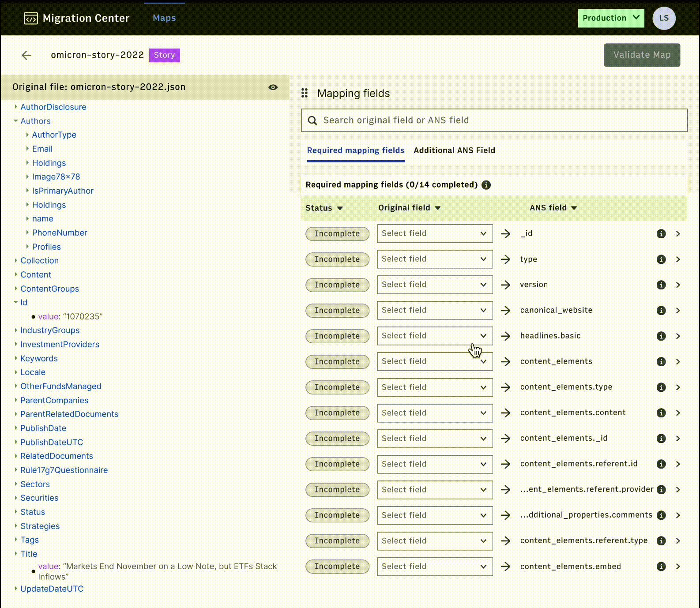This screenshot has width=700, height=608.
Task: Open Select field dropdown for _id
Action: pyautogui.click(x=435, y=233)
